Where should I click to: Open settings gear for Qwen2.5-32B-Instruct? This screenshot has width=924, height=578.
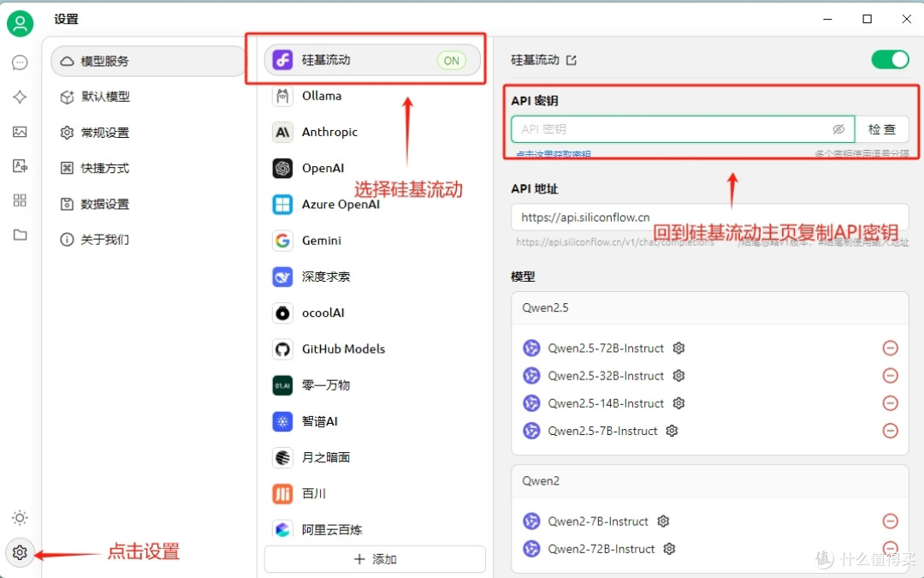coord(678,376)
